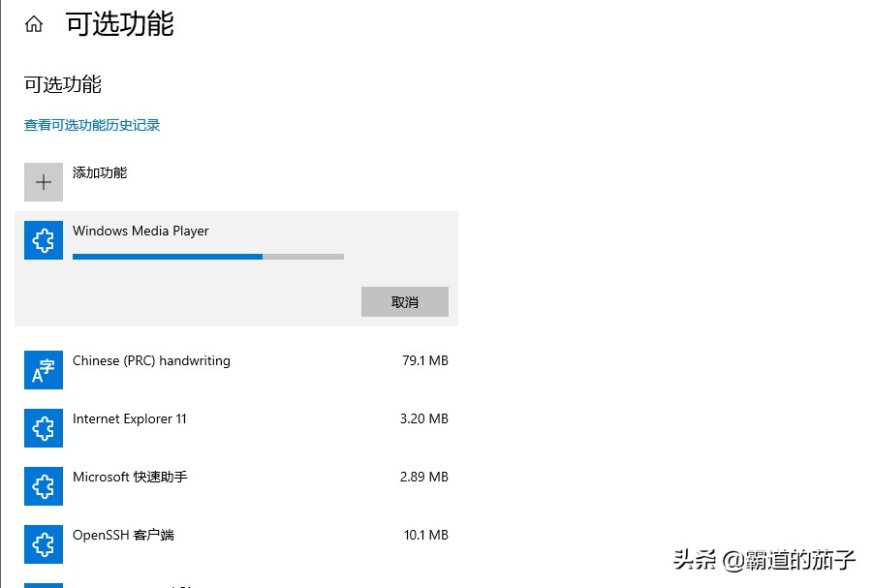Click the Windows Media Player feature icon
Image resolution: width=873 pixels, height=588 pixels.
coord(43,240)
